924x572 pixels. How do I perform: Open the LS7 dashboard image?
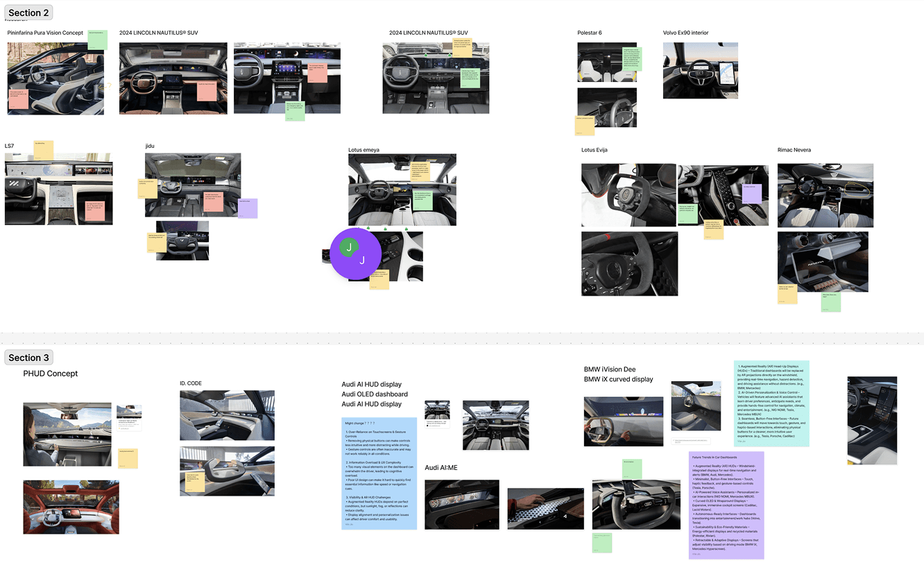point(58,189)
